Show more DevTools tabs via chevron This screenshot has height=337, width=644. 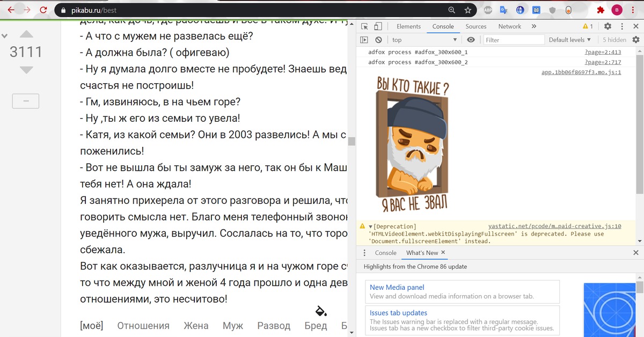tap(533, 26)
